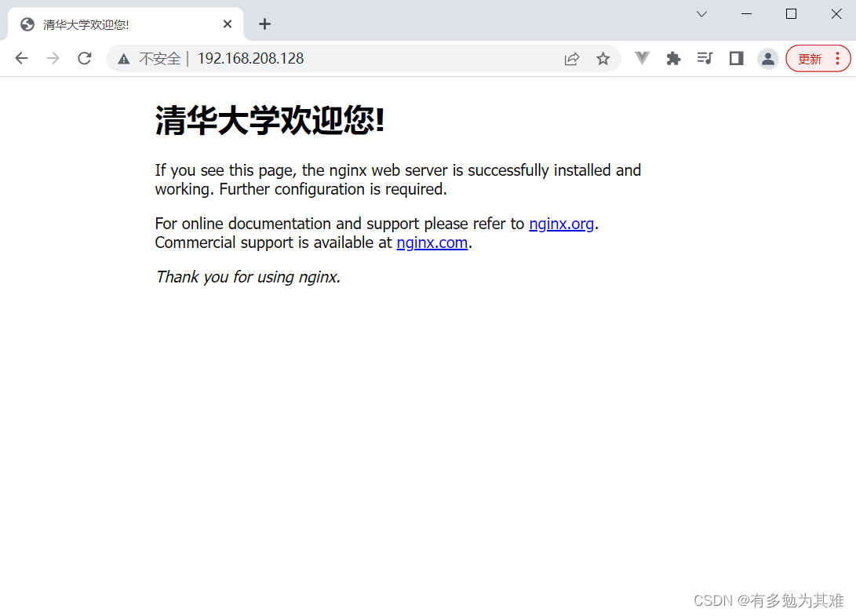
Task: Open the user profile avatar
Action: (767, 58)
